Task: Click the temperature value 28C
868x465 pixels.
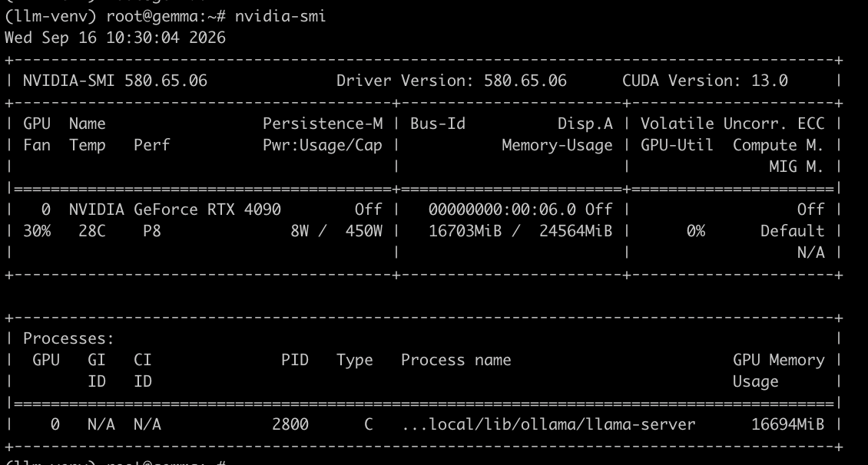Action: (x=92, y=231)
